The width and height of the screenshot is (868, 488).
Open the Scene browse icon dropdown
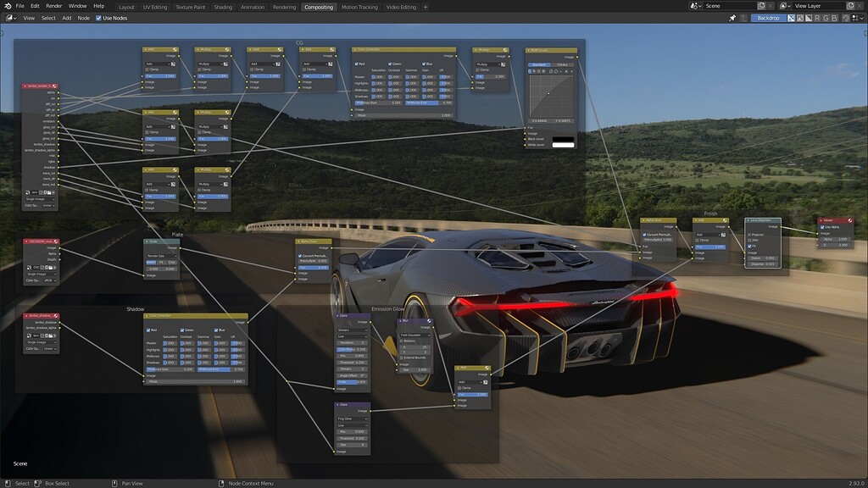click(x=695, y=6)
